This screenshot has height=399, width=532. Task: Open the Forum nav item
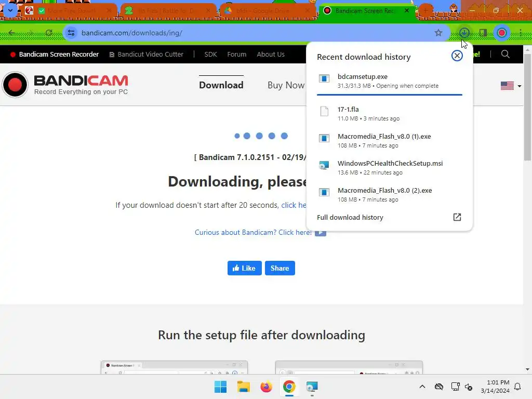(236, 54)
